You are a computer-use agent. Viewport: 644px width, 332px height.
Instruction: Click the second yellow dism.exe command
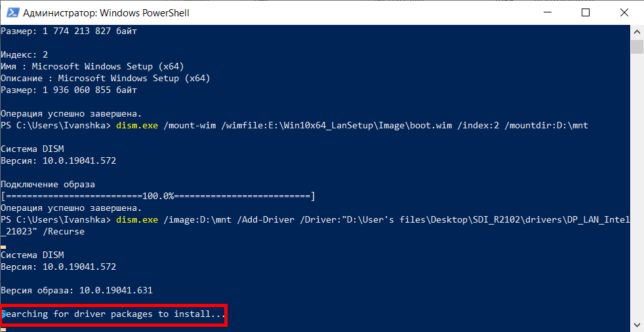tap(137, 219)
